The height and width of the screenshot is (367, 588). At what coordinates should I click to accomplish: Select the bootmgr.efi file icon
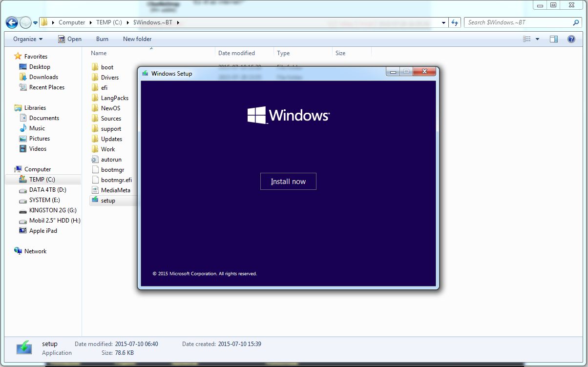[95, 180]
